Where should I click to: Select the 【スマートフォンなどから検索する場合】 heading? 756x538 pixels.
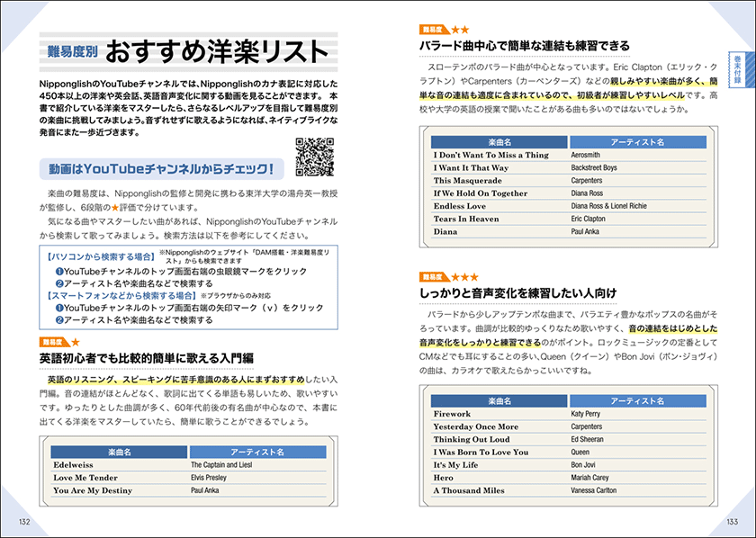click(x=121, y=295)
